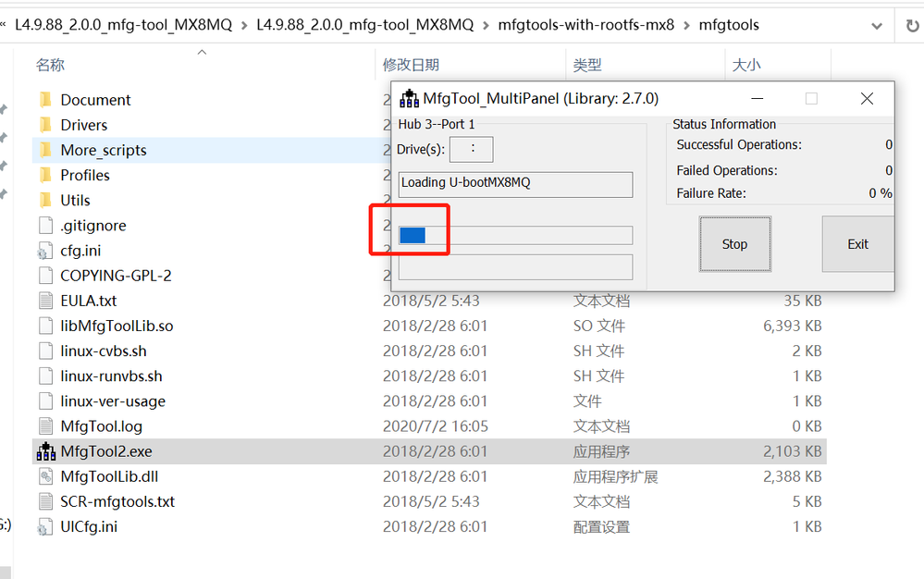Screen dimensions: 924x579
Task: Expand the chevron after the first L4.9.88_2.0.0_mfg-tool_MX8MQ breadcrumb
Action: click(x=244, y=25)
